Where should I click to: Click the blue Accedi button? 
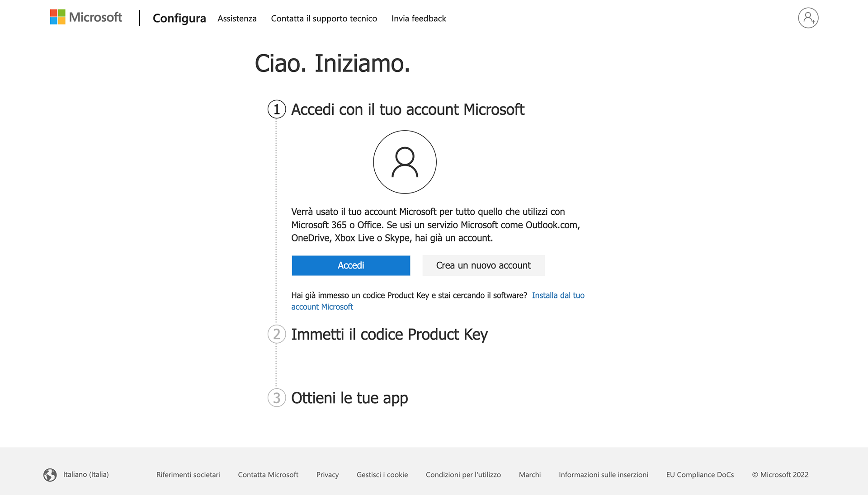(x=351, y=265)
